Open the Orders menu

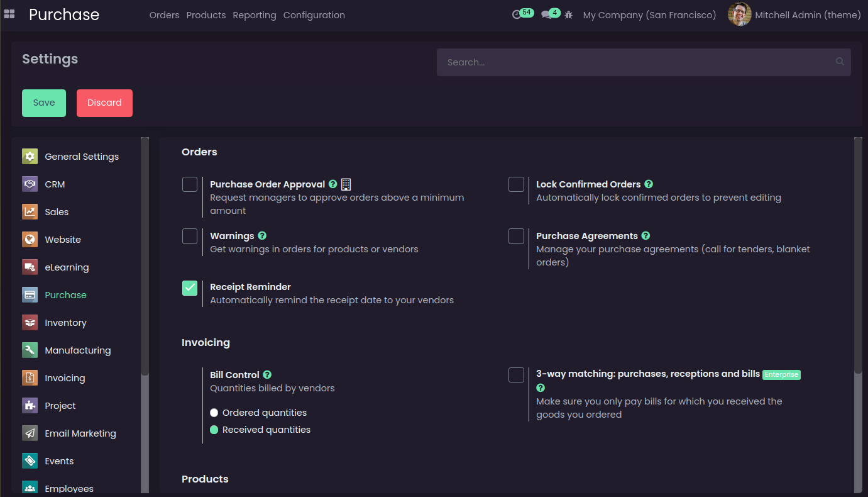(x=164, y=15)
